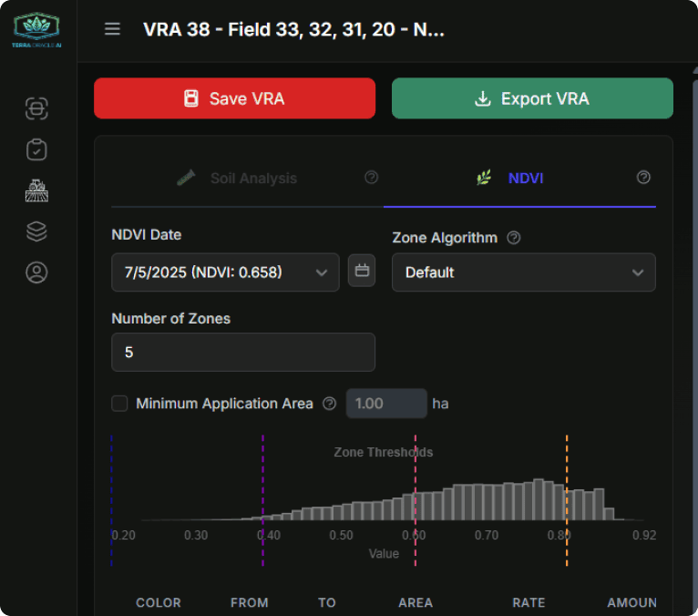The width and height of the screenshot is (698, 616).
Task: Click help icon beside Zone Algorithm
Action: click(514, 238)
